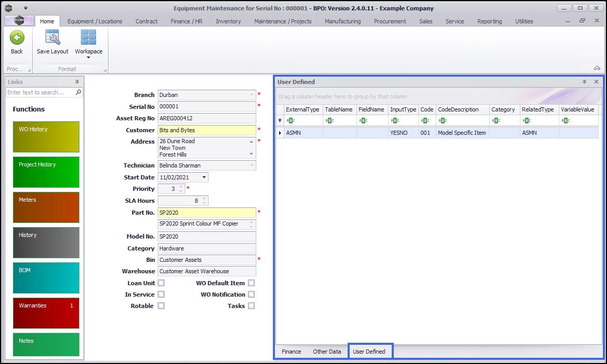This screenshot has width=607, height=364.
Task: Enable the Loan Unit checkbox
Action: coord(161,283)
